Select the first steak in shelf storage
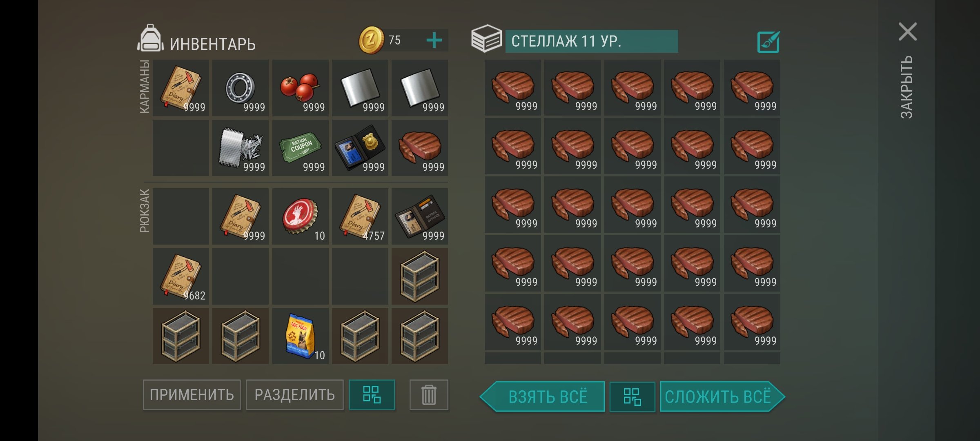This screenshot has width=980, height=441. (513, 88)
